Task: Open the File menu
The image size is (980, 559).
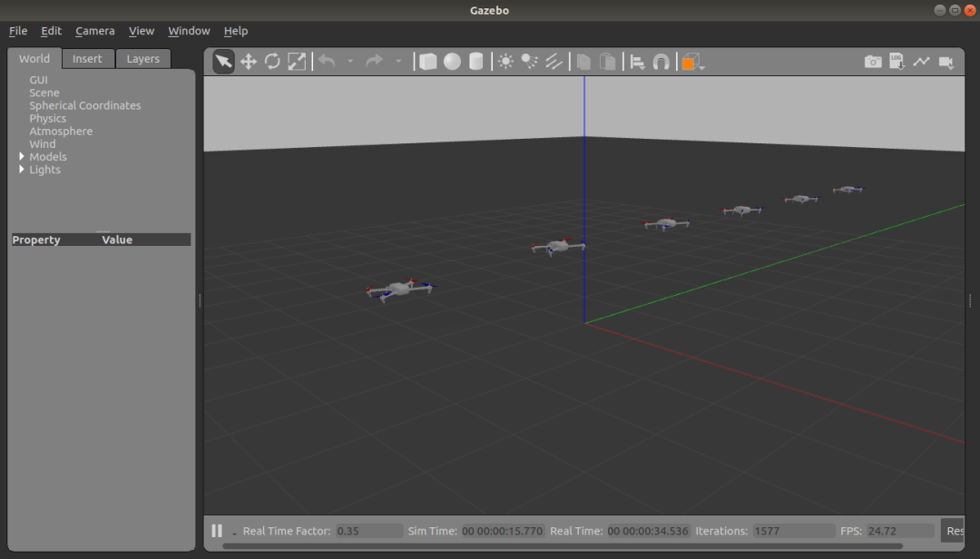Action: [18, 31]
